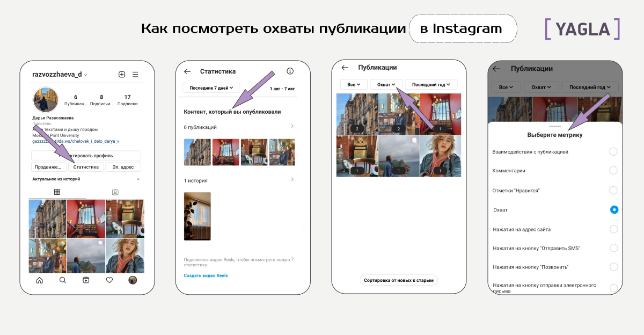
Task: Open the tilda.ws profile bio link
Action: coord(76,141)
